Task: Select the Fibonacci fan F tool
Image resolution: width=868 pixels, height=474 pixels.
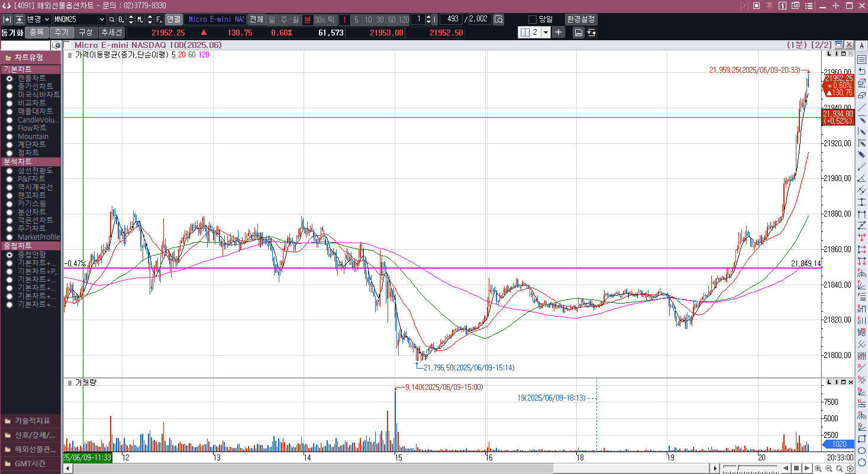Action: tap(861, 285)
